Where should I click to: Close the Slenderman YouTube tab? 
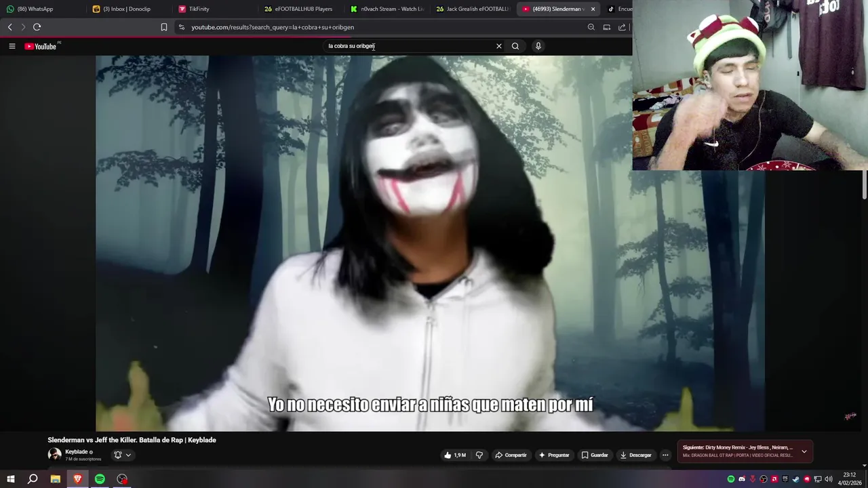(593, 9)
